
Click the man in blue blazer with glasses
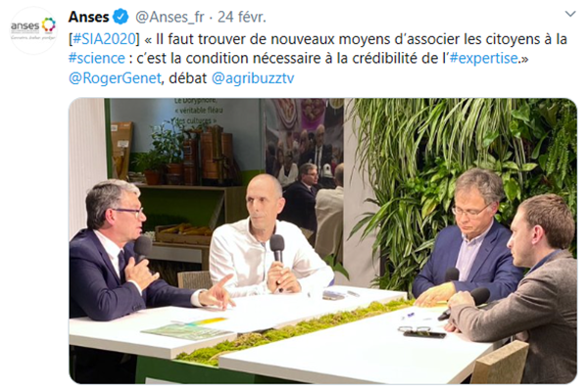pyautogui.click(x=468, y=240)
